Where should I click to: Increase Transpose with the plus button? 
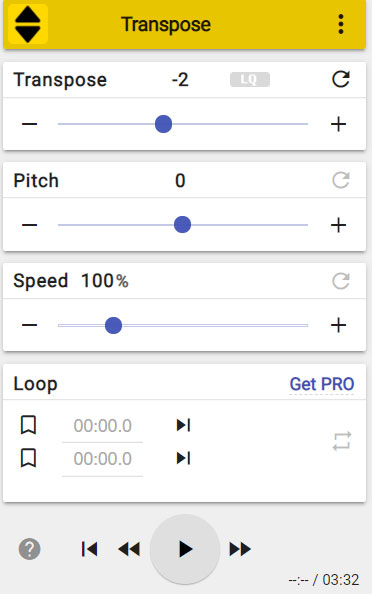338,124
